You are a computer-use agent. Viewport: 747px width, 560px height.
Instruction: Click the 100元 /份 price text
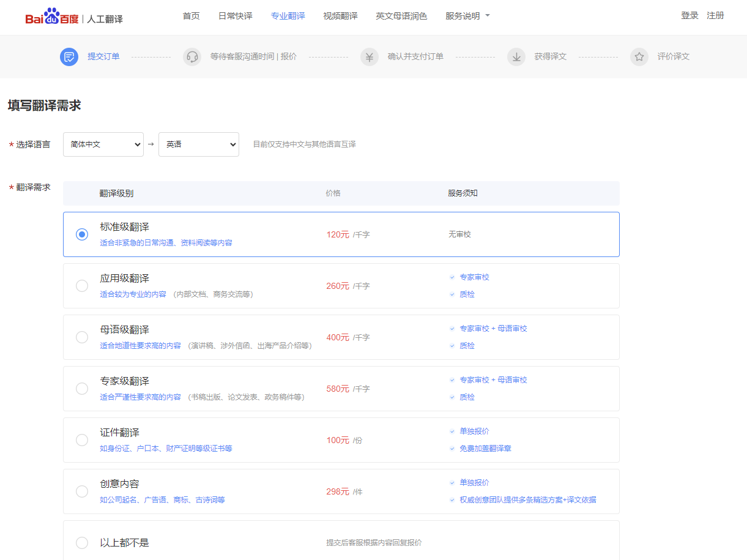point(344,440)
